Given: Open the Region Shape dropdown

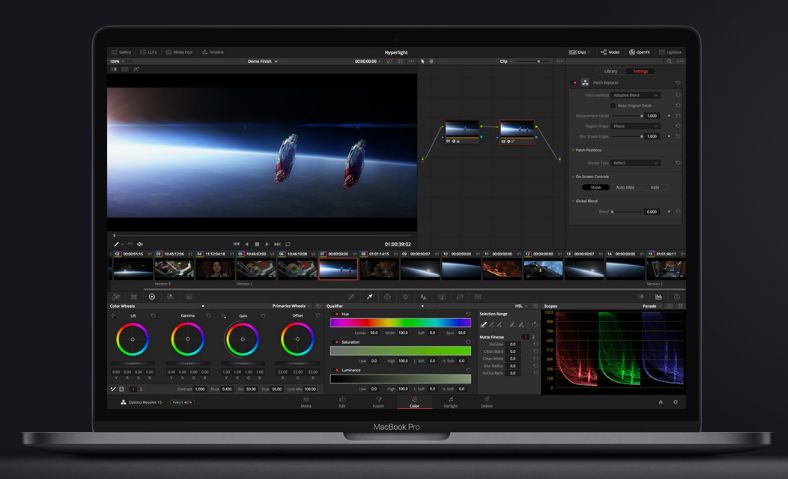Looking at the screenshot, I should click(x=635, y=126).
